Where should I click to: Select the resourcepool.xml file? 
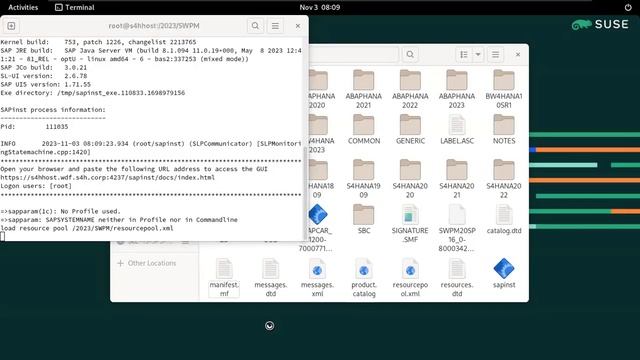pyautogui.click(x=410, y=278)
